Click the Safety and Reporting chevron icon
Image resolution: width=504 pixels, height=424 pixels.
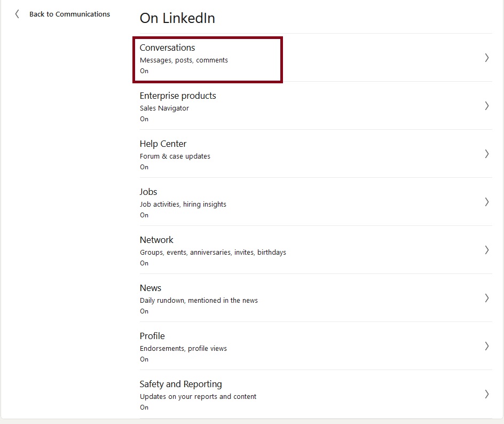coord(486,394)
